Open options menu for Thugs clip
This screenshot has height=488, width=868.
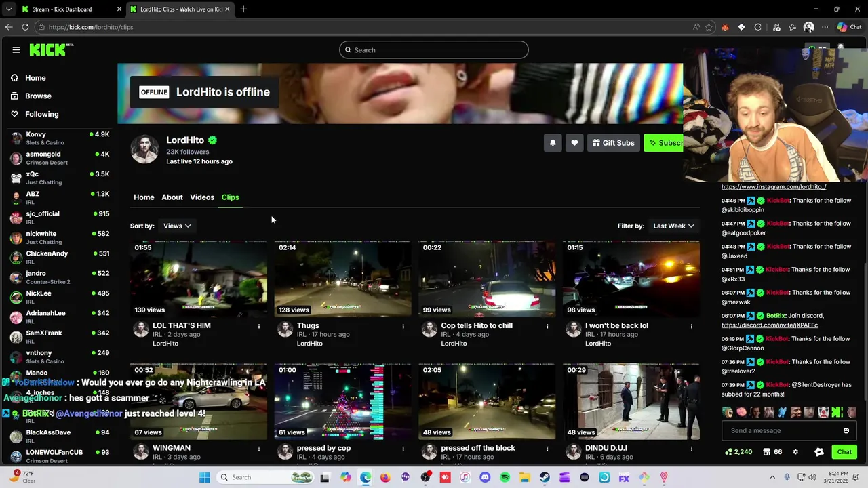[x=403, y=326]
